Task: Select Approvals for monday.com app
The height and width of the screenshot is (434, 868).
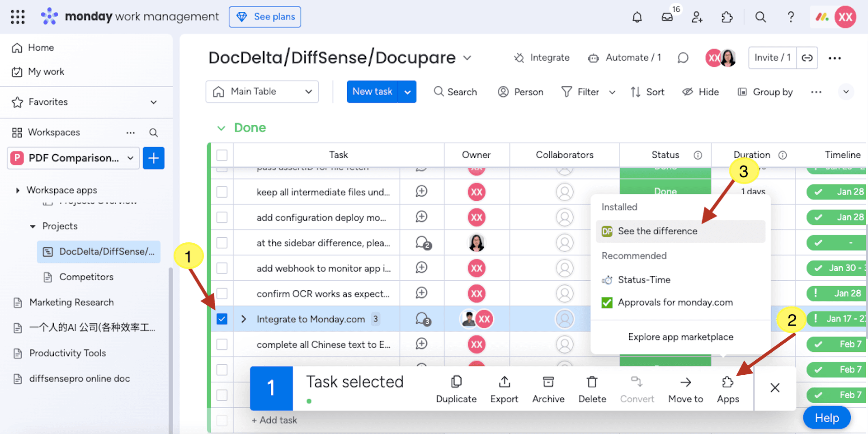Action: pos(680,302)
